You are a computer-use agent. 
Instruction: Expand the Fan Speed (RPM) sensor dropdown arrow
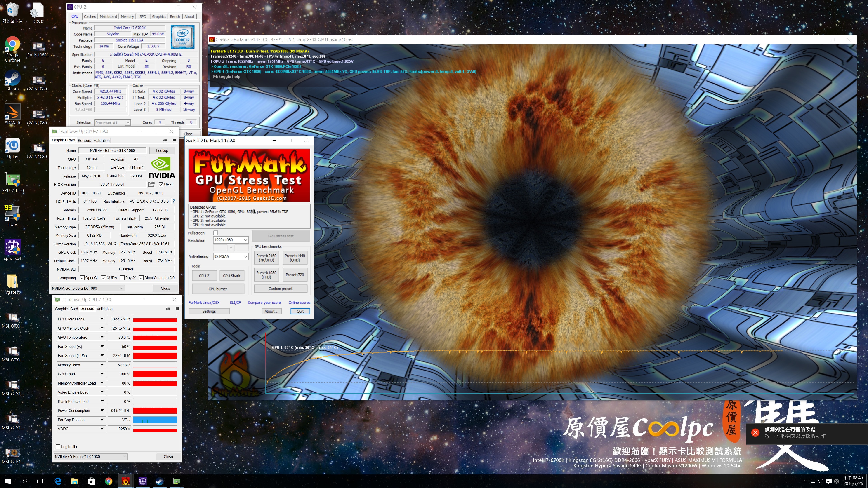102,356
